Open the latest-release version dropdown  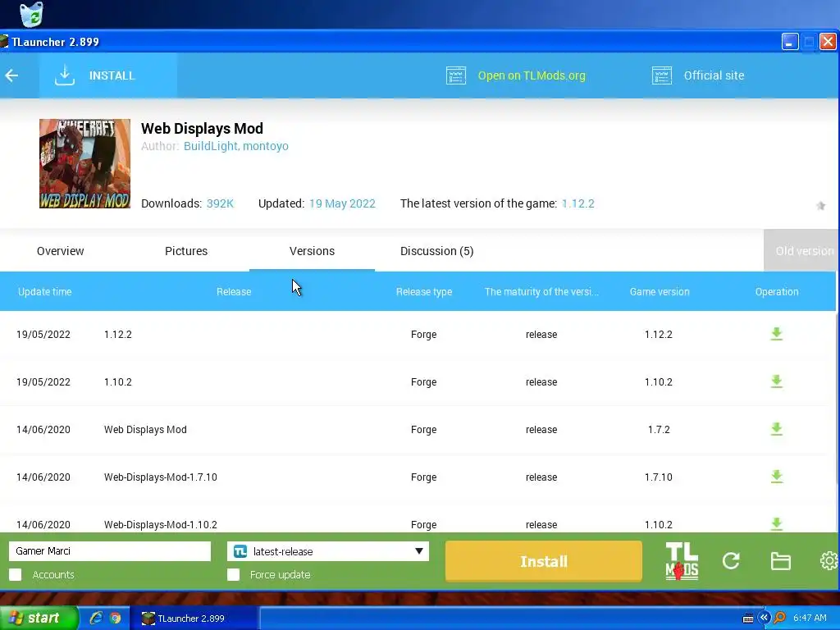328,551
